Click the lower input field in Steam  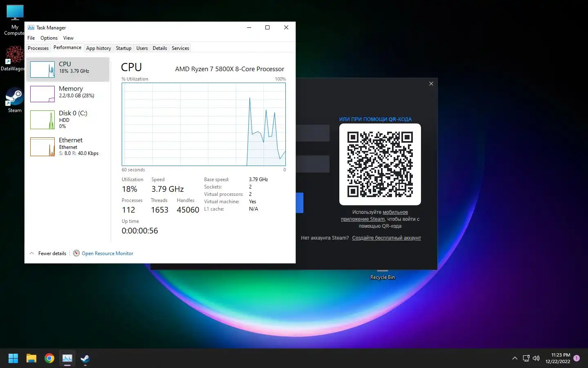pos(313,164)
